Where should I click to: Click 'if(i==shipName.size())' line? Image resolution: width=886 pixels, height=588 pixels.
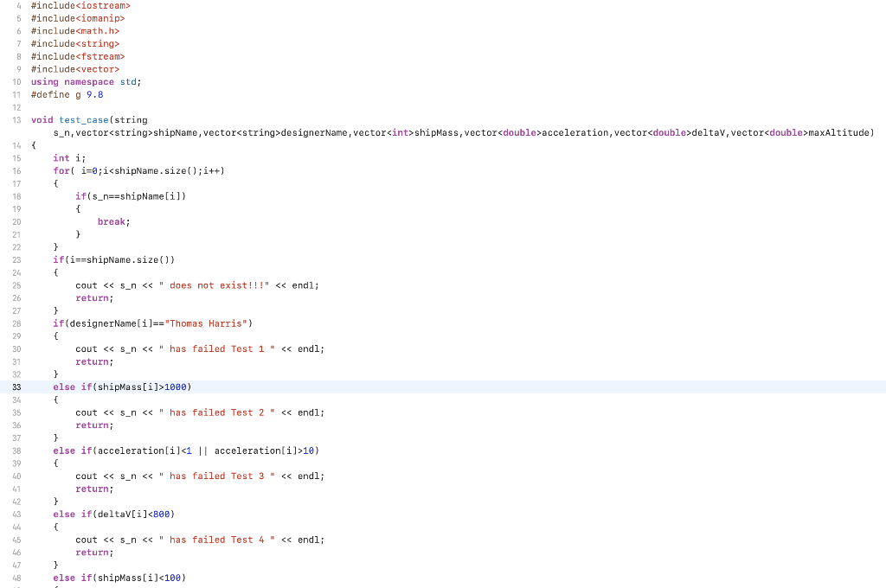114,259
